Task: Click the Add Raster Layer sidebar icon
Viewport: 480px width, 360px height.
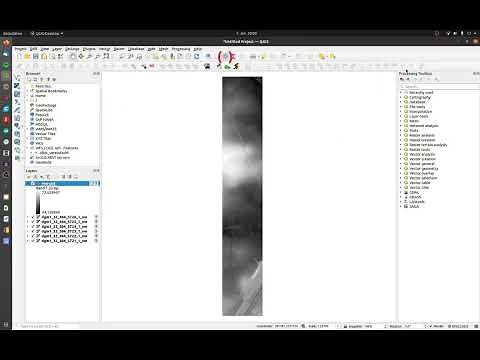Action: pos(17,86)
